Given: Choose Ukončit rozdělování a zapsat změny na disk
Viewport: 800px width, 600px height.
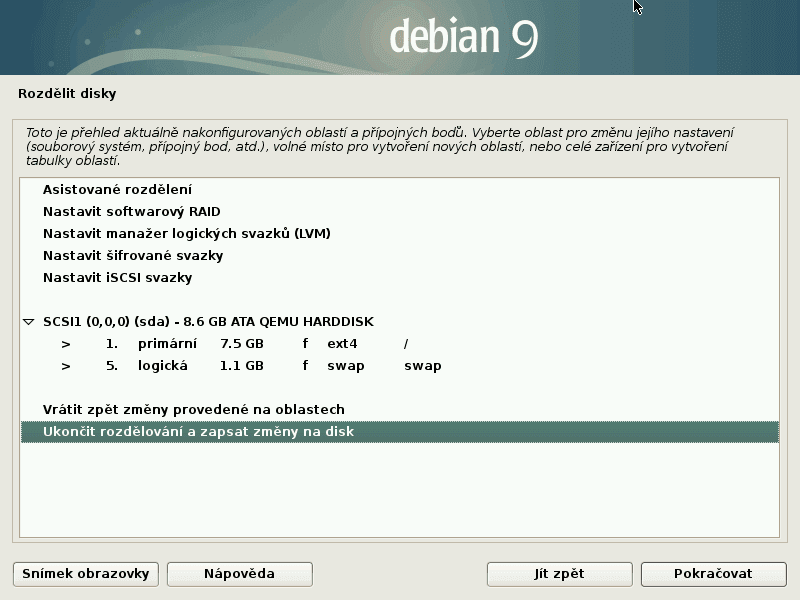Looking at the screenshot, I should coord(400,432).
